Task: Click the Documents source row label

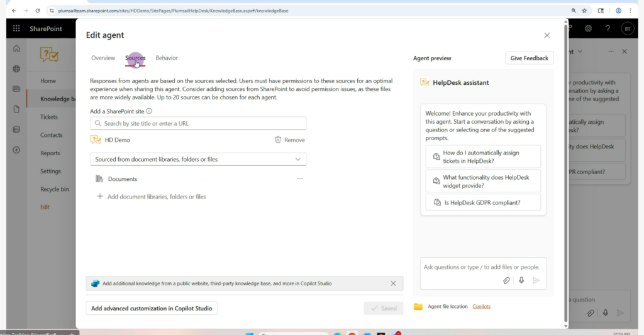Action: (123, 179)
